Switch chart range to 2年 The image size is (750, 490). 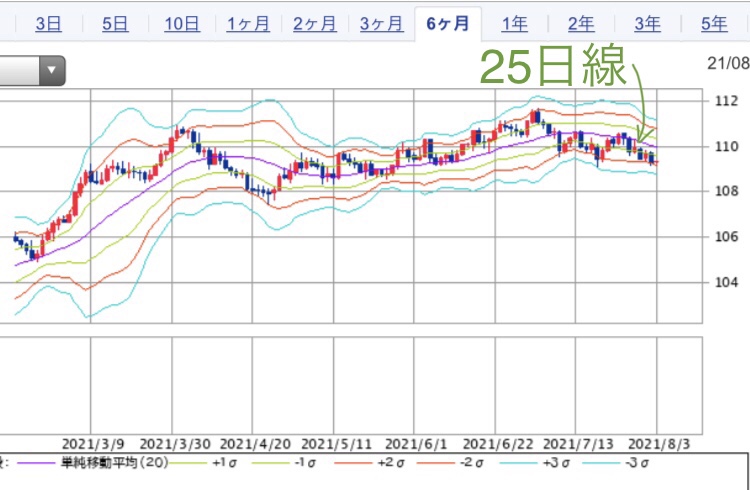click(581, 24)
